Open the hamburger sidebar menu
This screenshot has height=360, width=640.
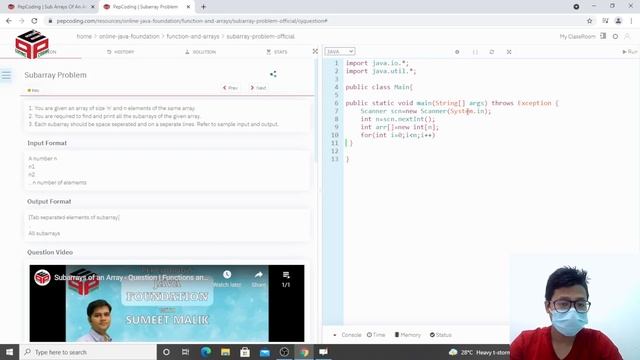click(x=6, y=76)
